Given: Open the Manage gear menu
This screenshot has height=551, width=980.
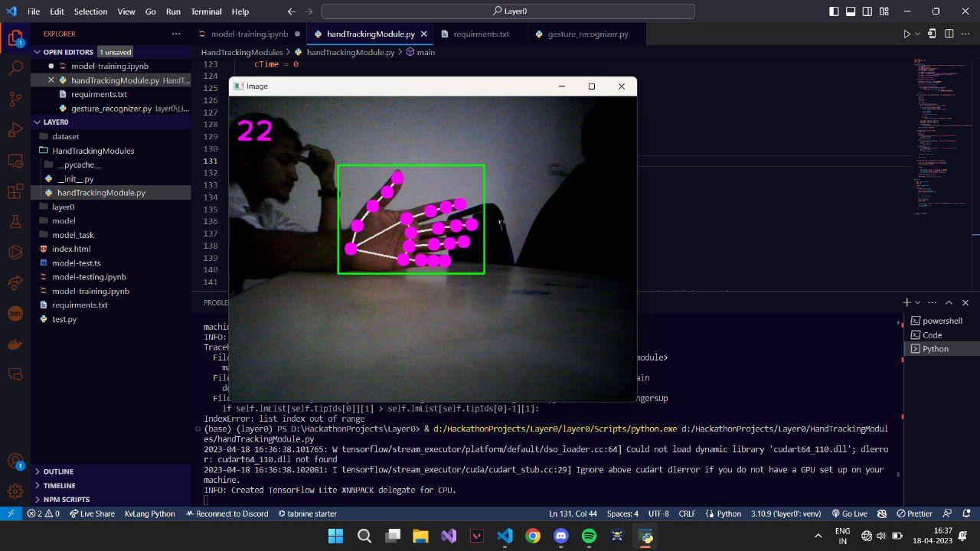Looking at the screenshot, I should coord(15,492).
